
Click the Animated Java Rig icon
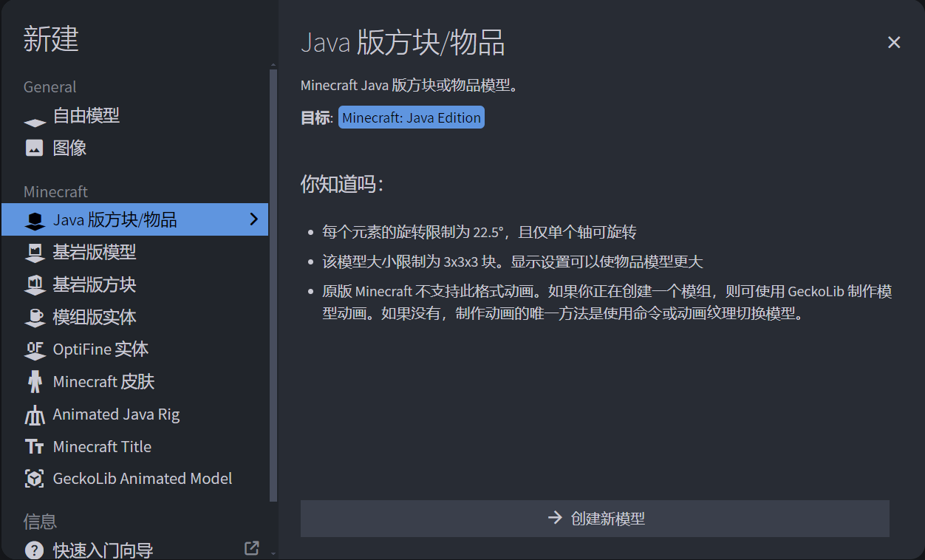[35, 415]
